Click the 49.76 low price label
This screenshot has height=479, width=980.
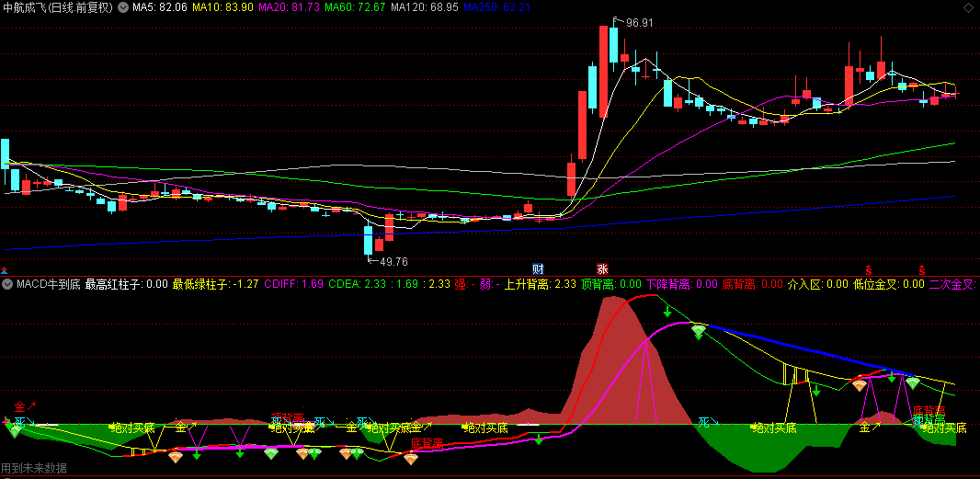coord(393,261)
